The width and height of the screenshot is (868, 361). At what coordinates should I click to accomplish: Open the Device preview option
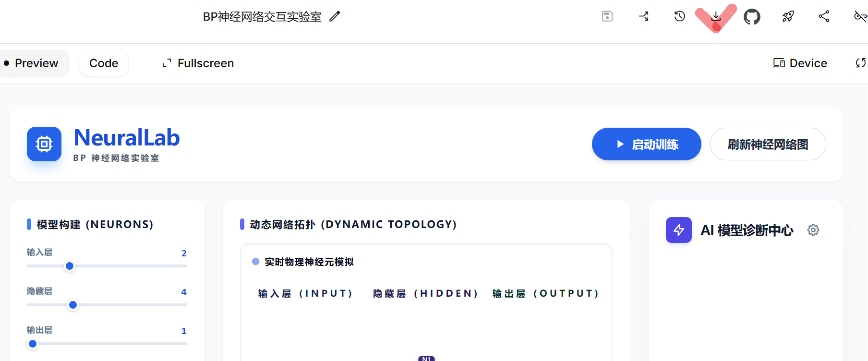800,63
